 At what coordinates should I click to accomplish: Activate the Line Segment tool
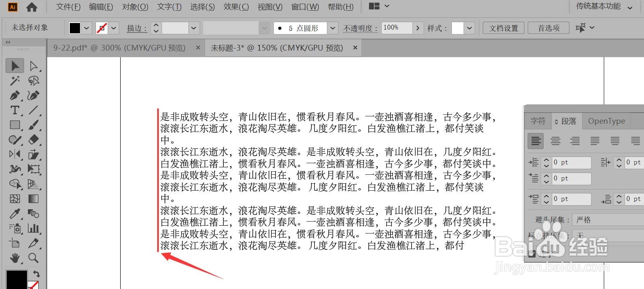click(x=34, y=110)
